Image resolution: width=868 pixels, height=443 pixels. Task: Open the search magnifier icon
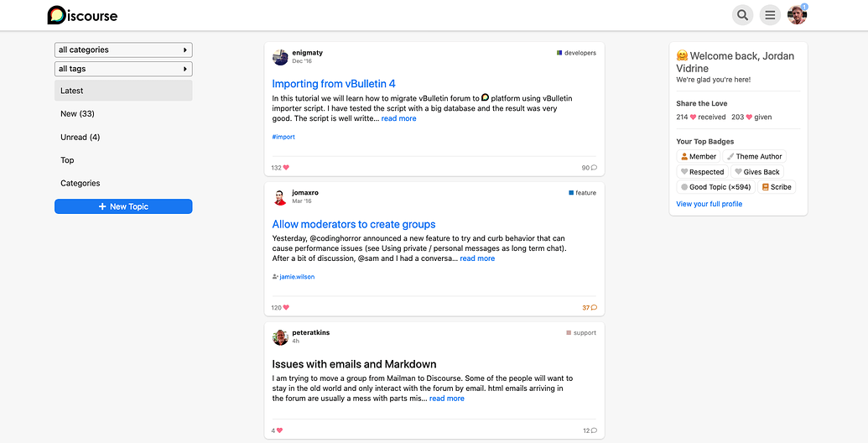(x=742, y=15)
